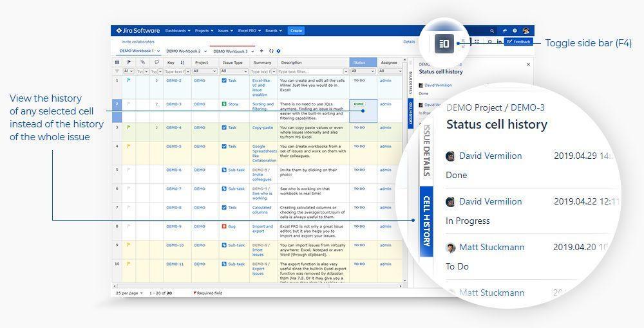Click the comment bubble column header

[x=156, y=62]
